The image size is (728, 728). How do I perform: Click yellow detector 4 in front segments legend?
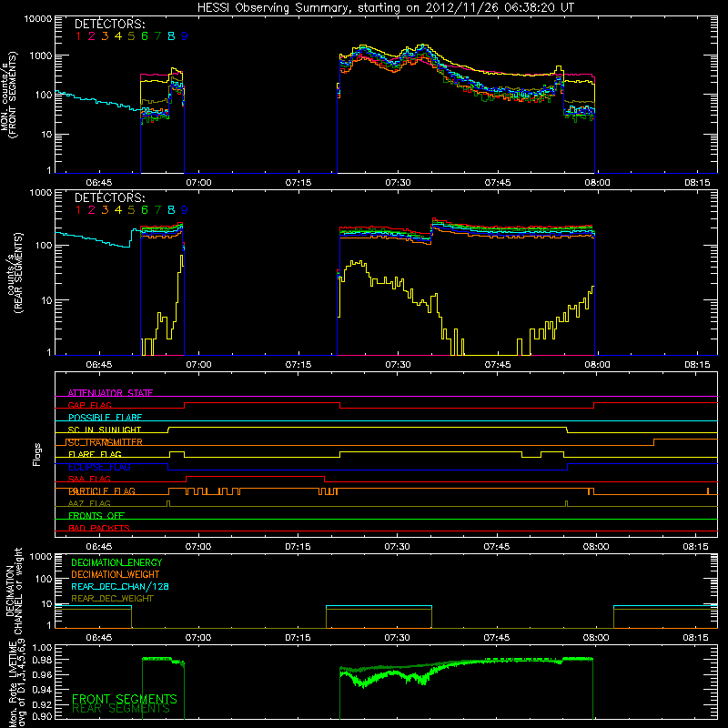click(118, 36)
